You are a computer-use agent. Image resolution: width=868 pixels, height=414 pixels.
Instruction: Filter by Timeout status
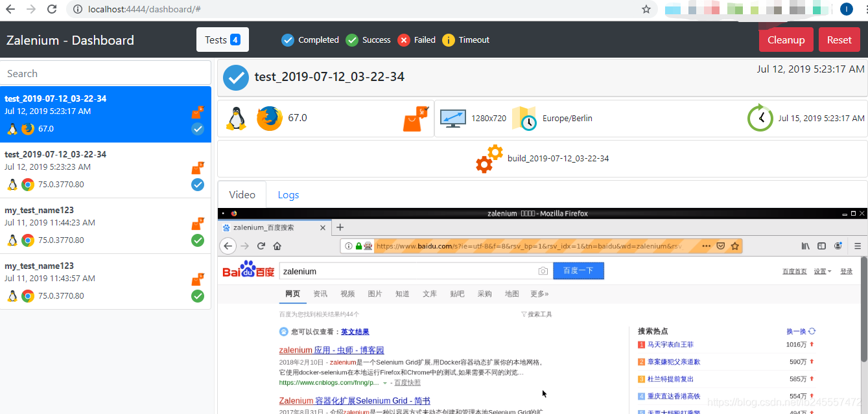pos(465,40)
